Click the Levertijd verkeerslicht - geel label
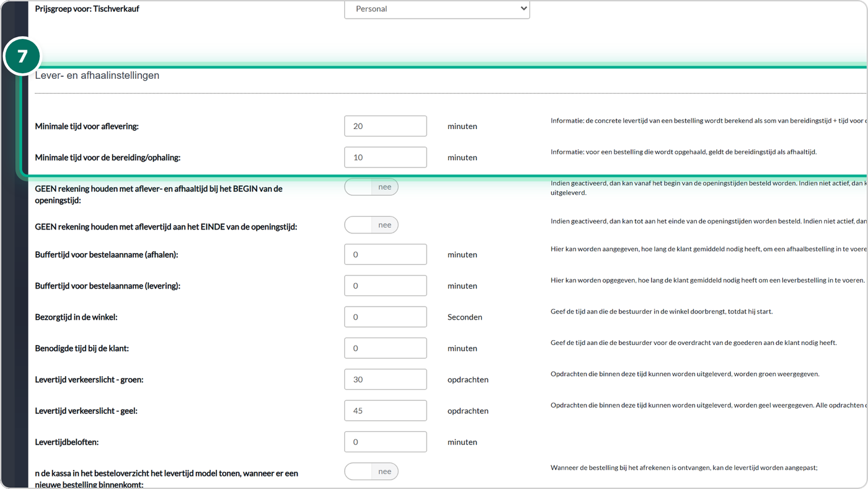868x489 pixels. point(86,411)
